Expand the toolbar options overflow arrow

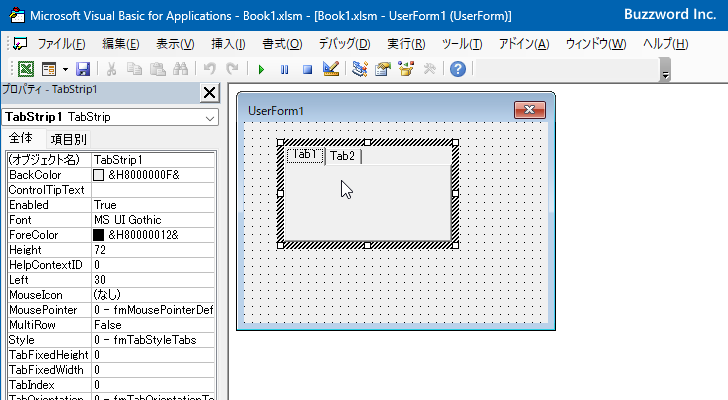665,72
